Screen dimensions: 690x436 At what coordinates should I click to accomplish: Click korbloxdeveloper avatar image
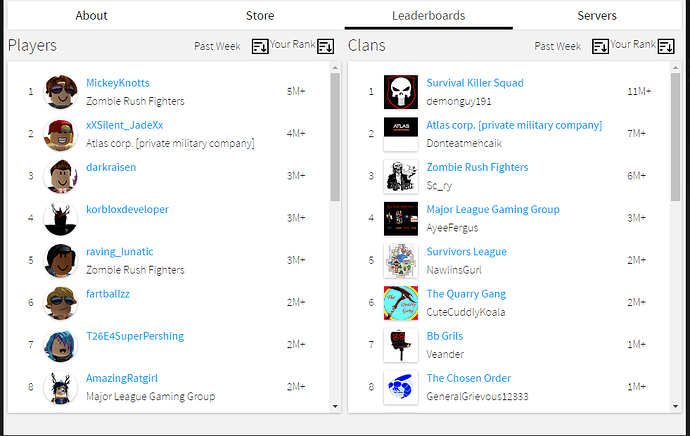click(x=61, y=218)
